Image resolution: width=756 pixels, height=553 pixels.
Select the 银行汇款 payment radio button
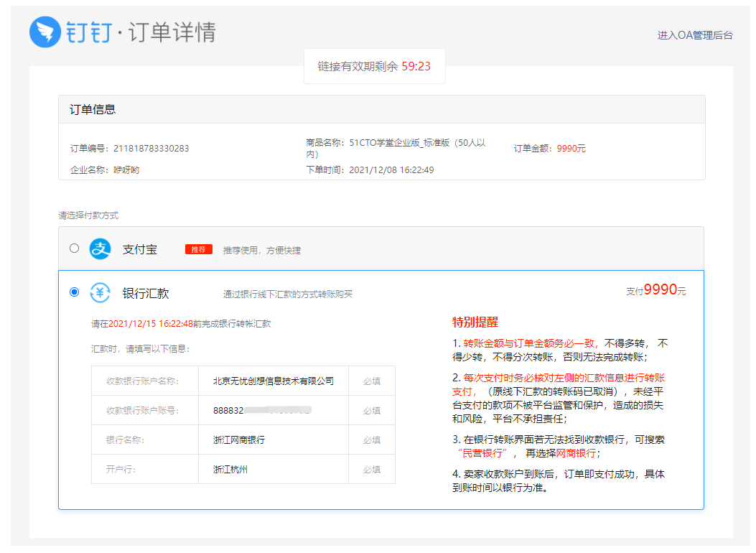pyautogui.click(x=74, y=292)
